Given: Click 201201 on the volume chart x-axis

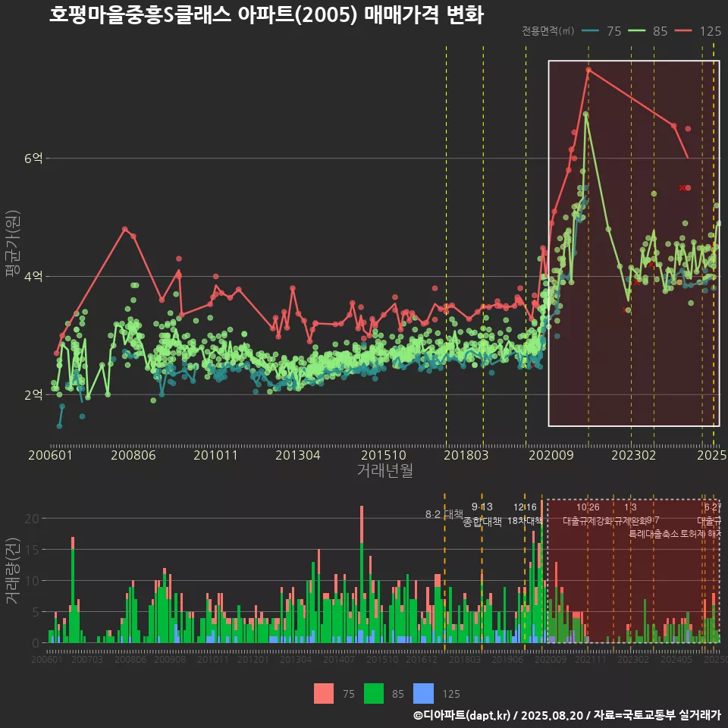Looking at the screenshot, I should pyautogui.click(x=253, y=659).
